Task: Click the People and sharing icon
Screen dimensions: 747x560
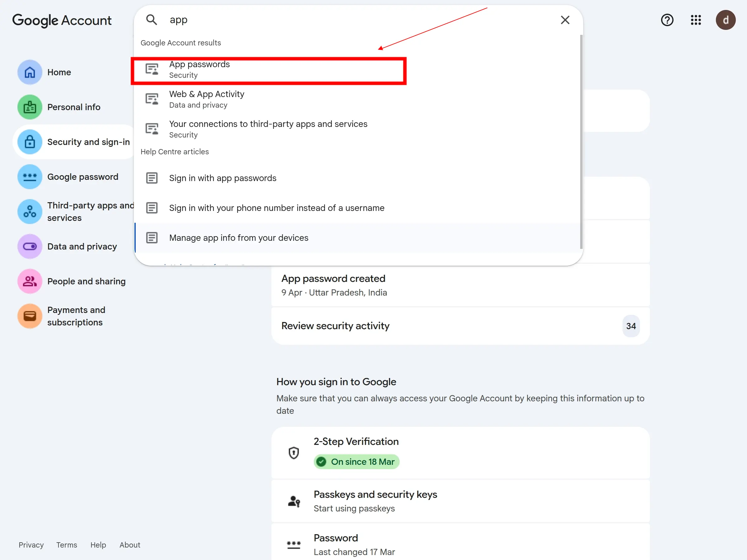Action: click(x=30, y=281)
